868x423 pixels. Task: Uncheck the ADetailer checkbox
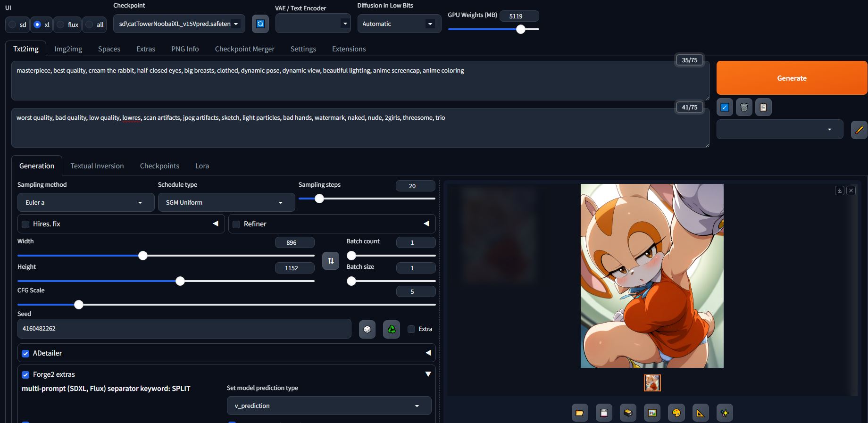pos(25,353)
